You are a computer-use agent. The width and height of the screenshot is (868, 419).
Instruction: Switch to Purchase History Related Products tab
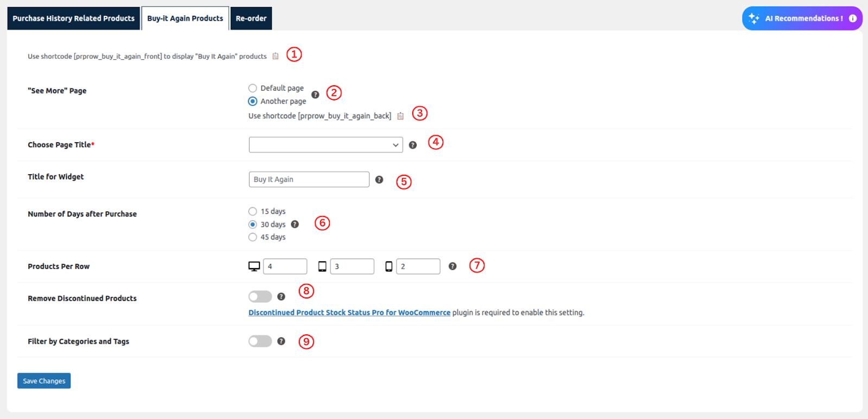pyautogui.click(x=73, y=18)
